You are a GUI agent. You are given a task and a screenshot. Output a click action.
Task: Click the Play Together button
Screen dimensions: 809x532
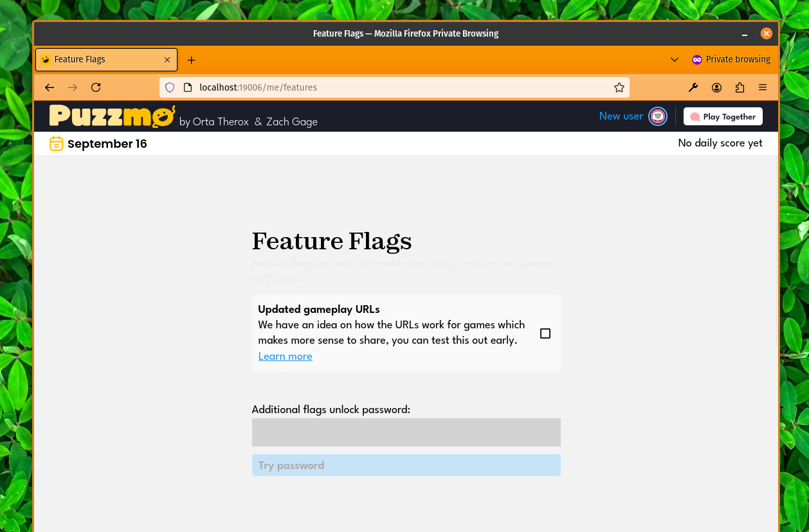(723, 116)
